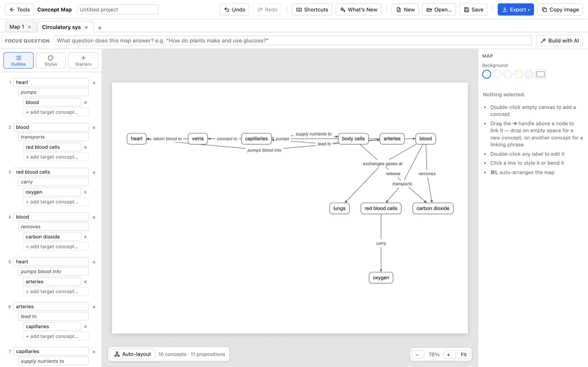
Task: Select the heart node on canvas
Action: coord(136,139)
